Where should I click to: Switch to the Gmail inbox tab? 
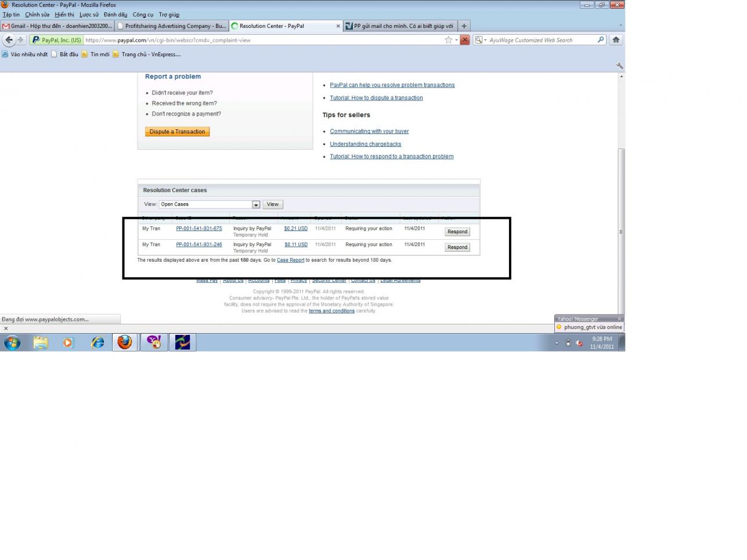[x=57, y=26]
